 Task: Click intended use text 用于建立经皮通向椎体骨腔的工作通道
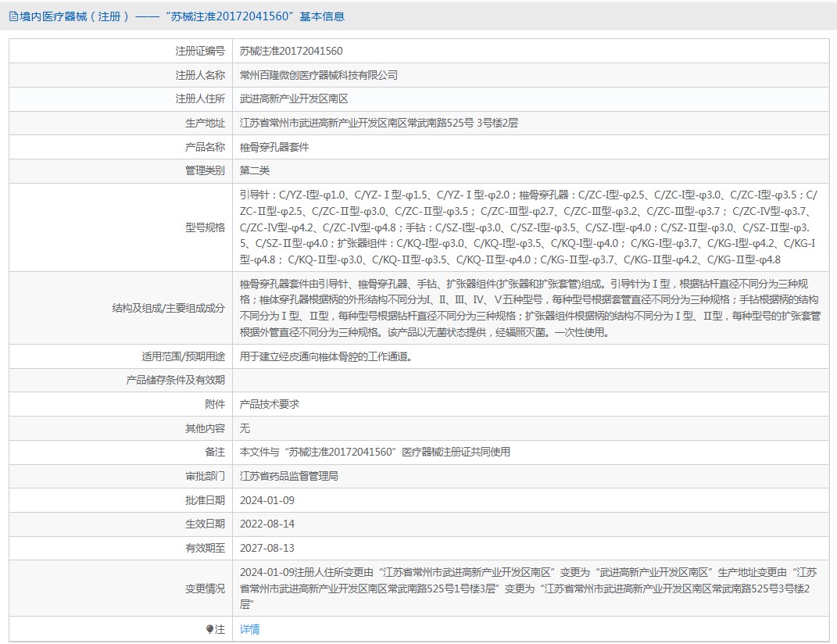326,356
